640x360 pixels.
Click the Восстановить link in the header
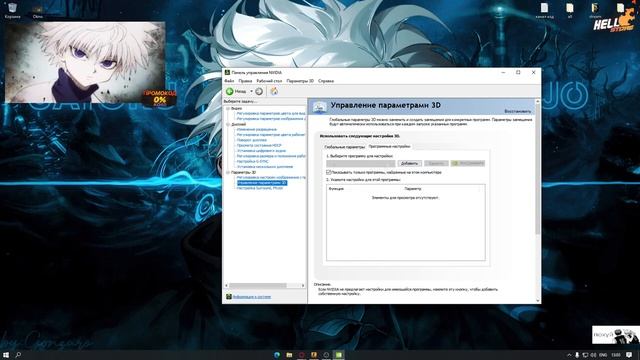518,111
